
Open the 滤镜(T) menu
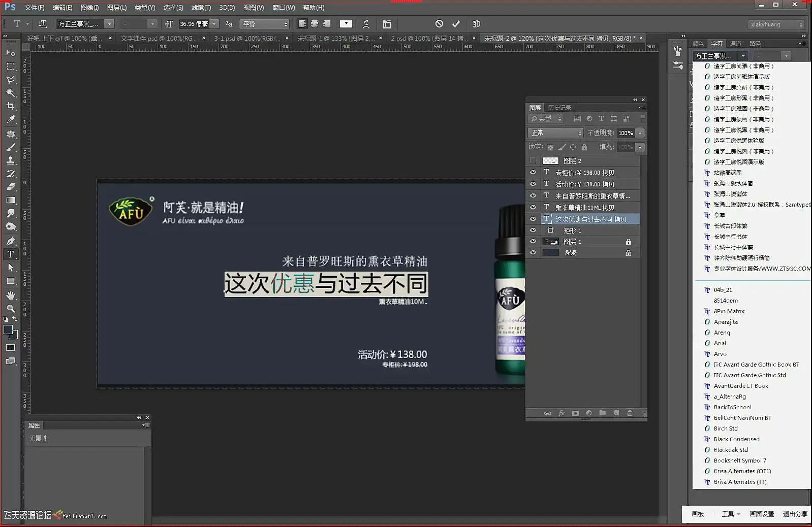tap(201, 8)
